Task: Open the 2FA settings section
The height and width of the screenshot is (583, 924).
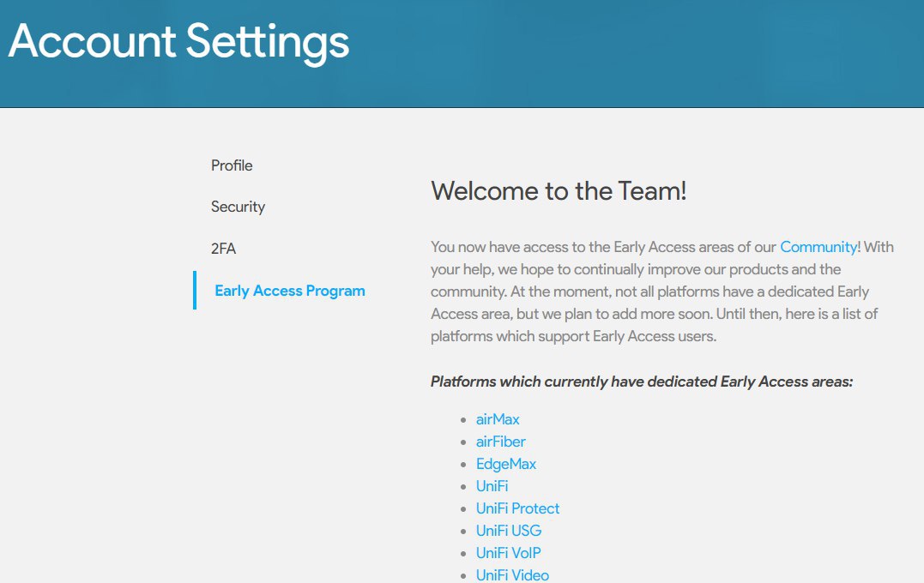Action: pyautogui.click(x=223, y=249)
